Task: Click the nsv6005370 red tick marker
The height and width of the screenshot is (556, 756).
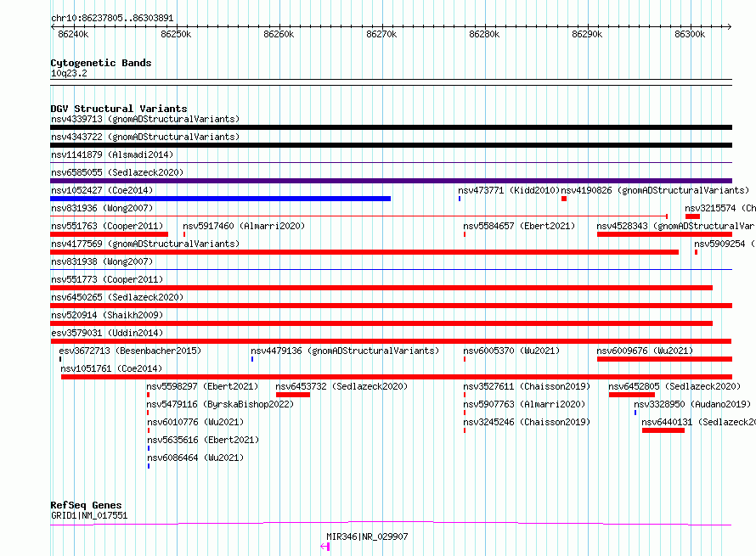Action: point(465,359)
